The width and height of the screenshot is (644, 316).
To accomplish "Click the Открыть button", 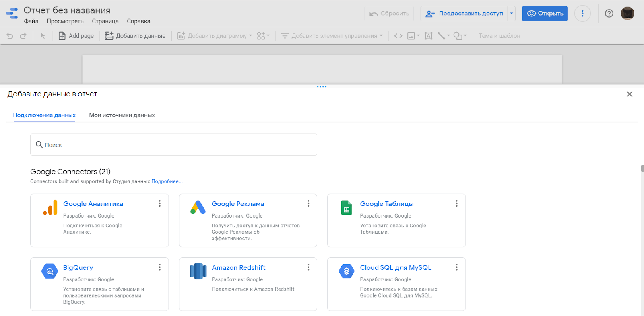I will [x=545, y=14].
